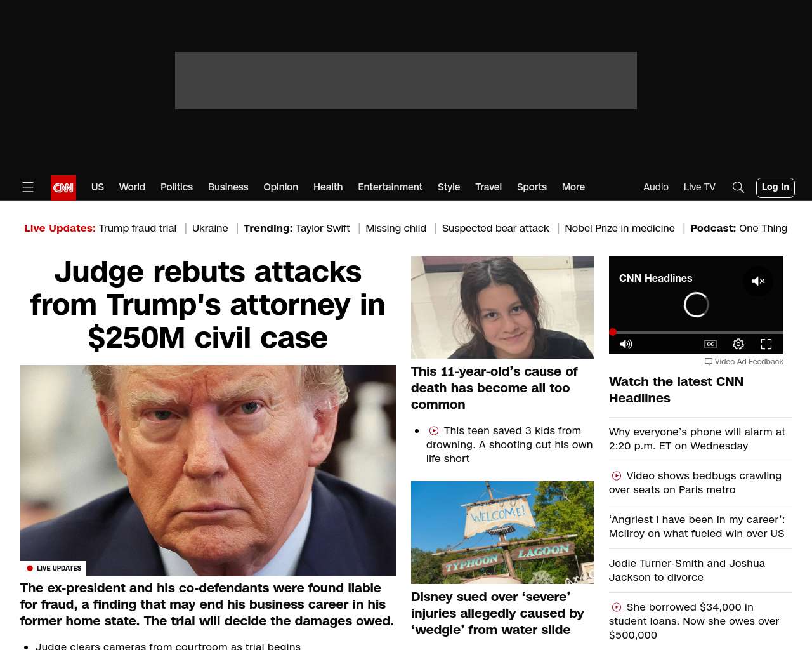
Task: Play the Paris metro bedbugs video
Action: pyautogui.click(x=617, y=476)
